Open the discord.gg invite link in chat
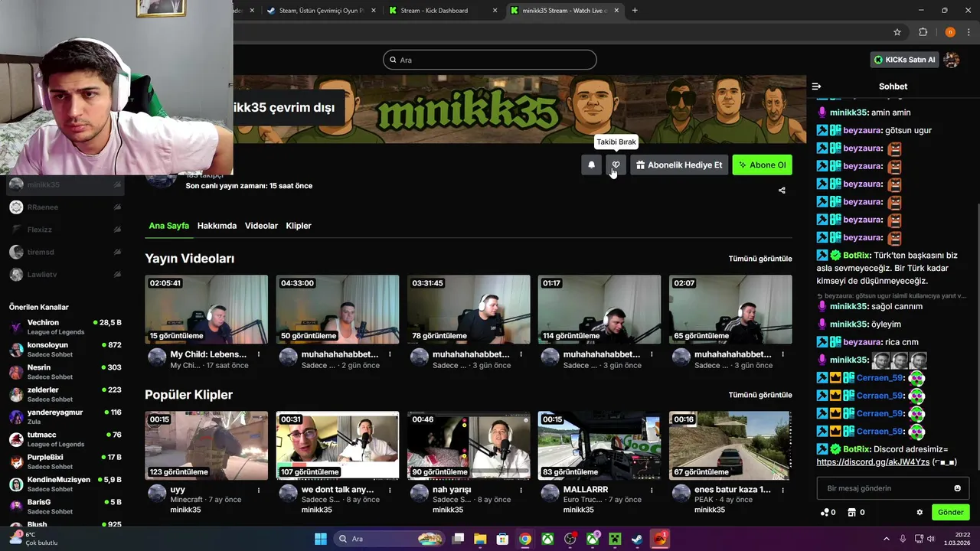 coord(873,462)
